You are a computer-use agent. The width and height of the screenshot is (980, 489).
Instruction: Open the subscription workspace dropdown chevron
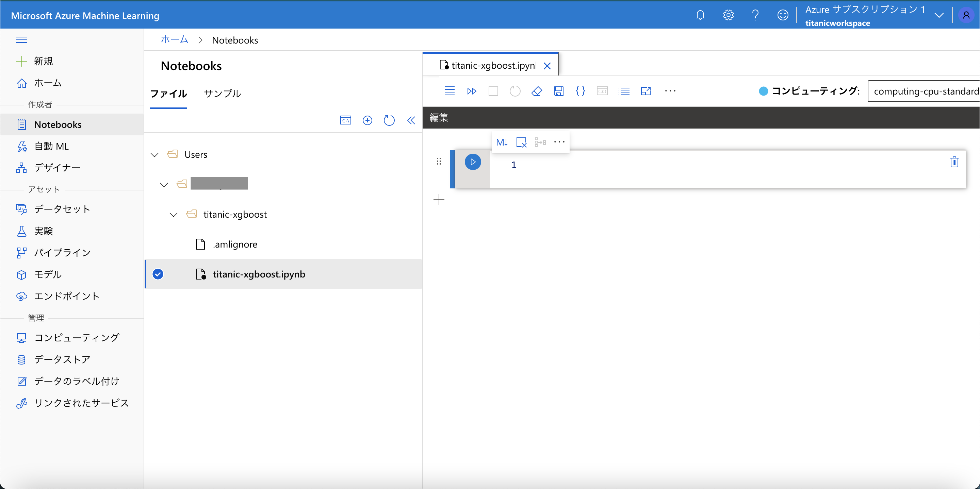[x=939, y=15]
